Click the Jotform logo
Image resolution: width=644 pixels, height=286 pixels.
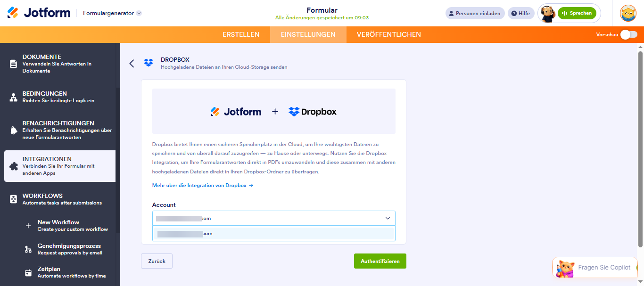coord(39,13)
